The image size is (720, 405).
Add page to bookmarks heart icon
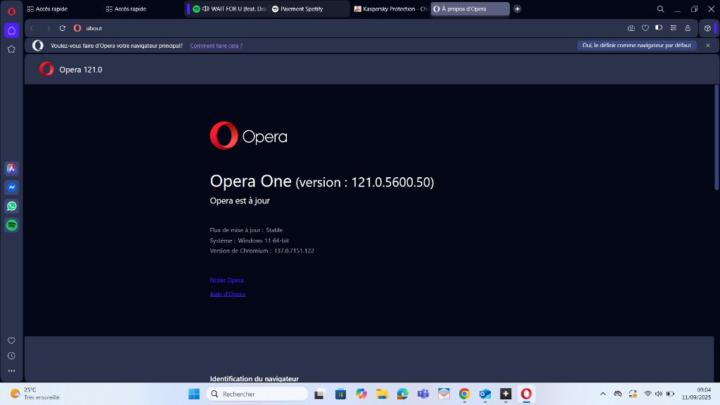645,28
